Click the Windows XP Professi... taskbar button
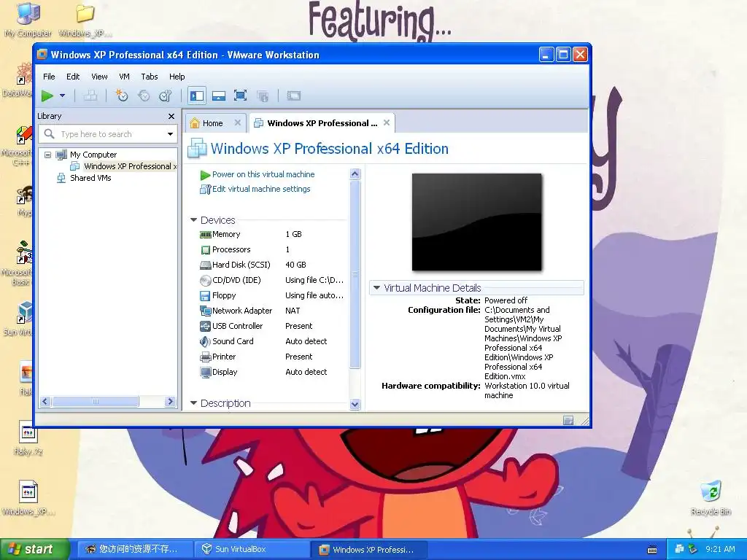The height and width of the screenshot is (560, 747). coord(368,550)
